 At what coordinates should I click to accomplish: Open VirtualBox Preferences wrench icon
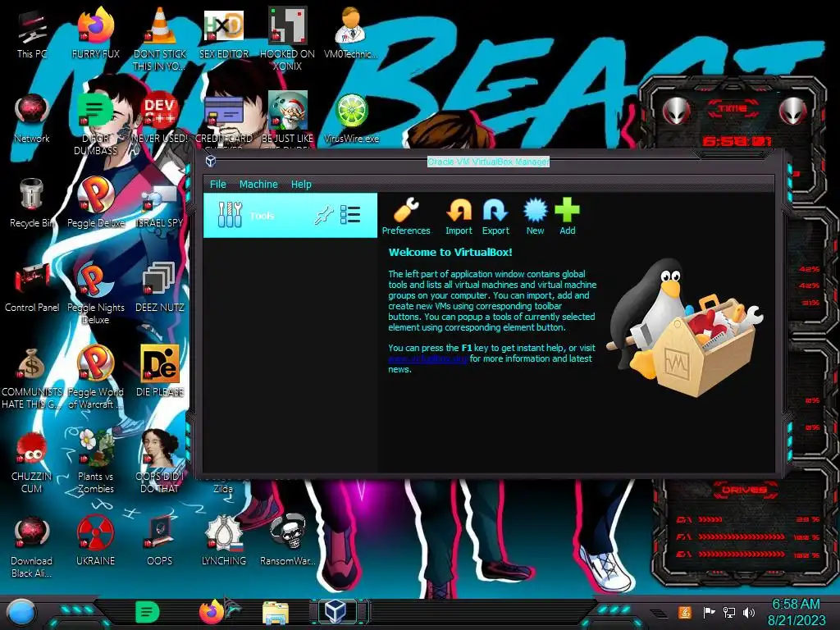pyautogui.click(x=406, y=210)
